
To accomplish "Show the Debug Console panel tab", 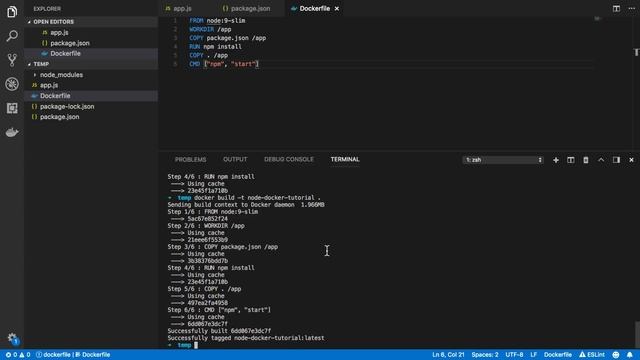I will pyautogui.click(x=289, y=160).
